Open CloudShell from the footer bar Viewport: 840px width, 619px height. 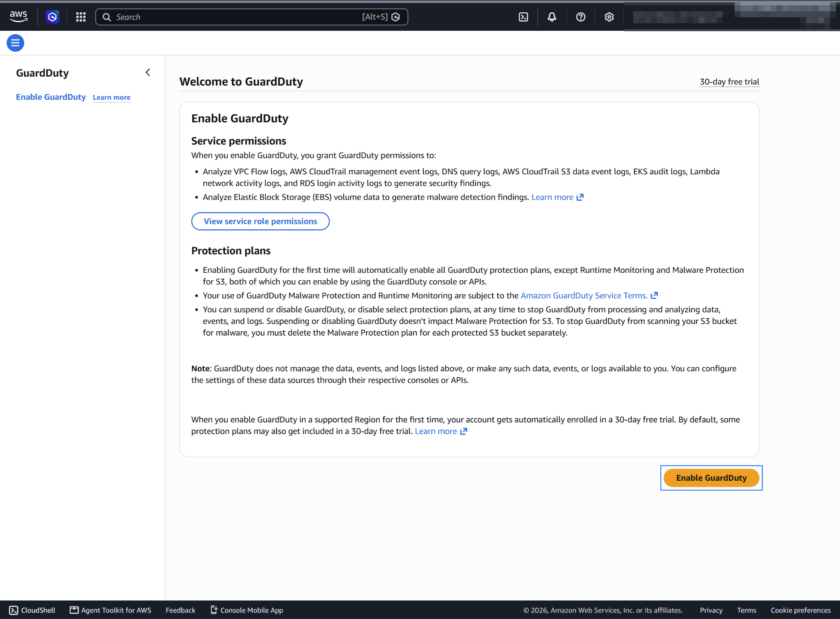tap(32, 610)
